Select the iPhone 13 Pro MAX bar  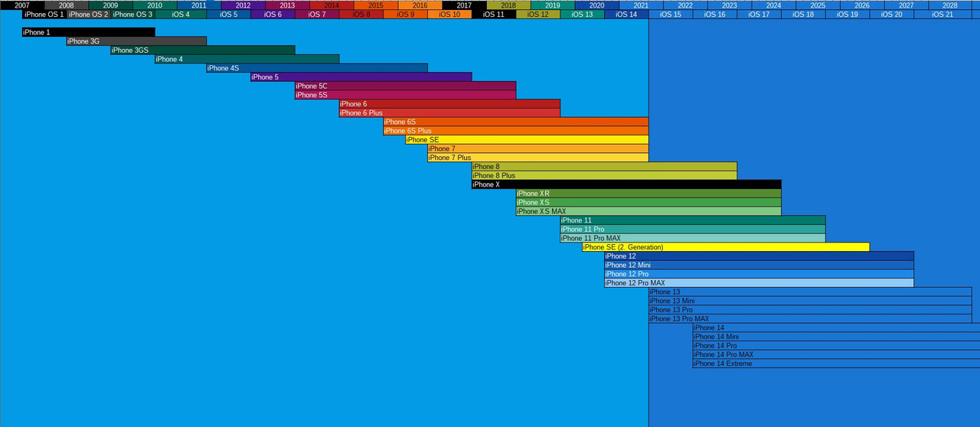click(x=810, y=319)
